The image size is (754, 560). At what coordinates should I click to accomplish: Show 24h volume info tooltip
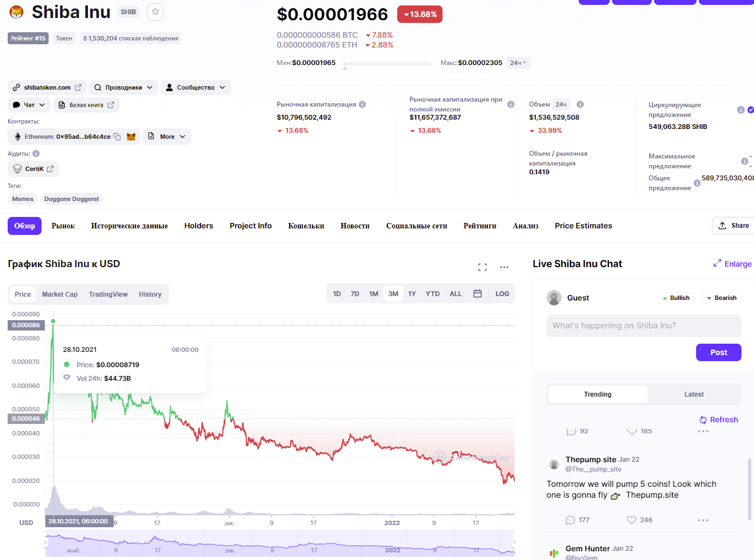point(580,104)
